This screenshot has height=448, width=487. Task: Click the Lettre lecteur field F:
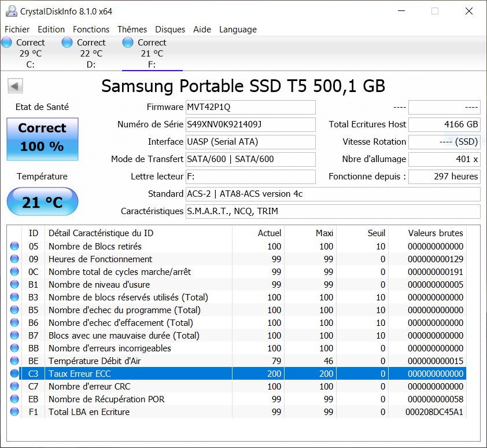click(x=250, y=177)
